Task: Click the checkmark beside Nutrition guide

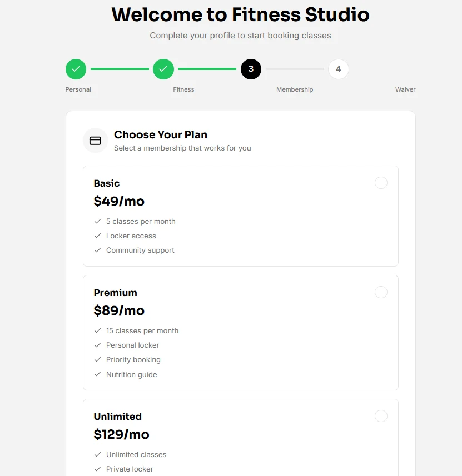Action: tap(98, 374)
